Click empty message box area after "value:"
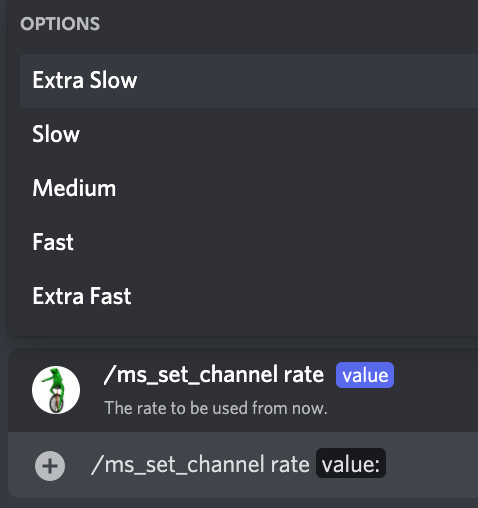The width and height of the screenshot is (478, 508). (432, 465)
